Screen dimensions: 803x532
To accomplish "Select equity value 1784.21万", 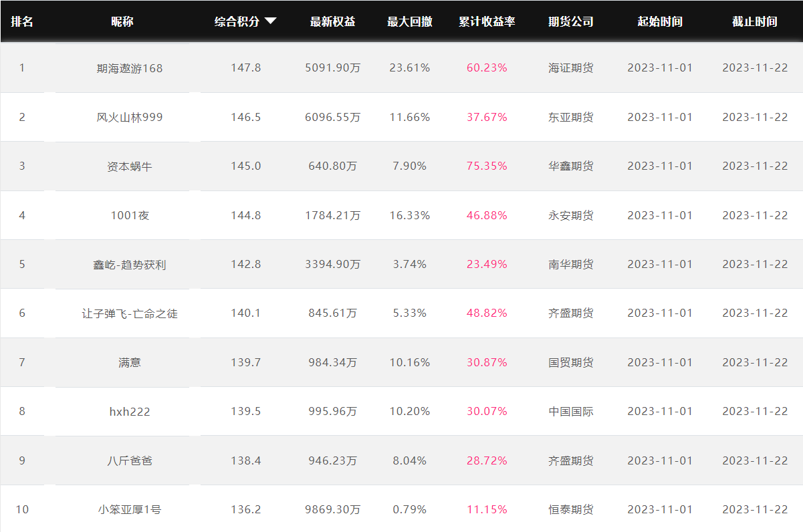I will click(x=332, y=215).
